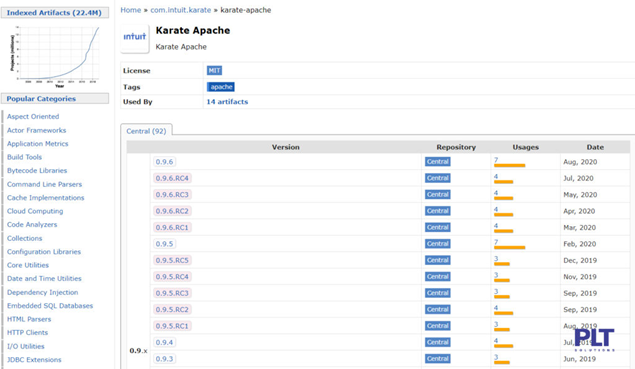The height and width of the screenshot is (369, 635).
Task: Open the indexed artifacts growth chart
Action: tap(55, 56)
